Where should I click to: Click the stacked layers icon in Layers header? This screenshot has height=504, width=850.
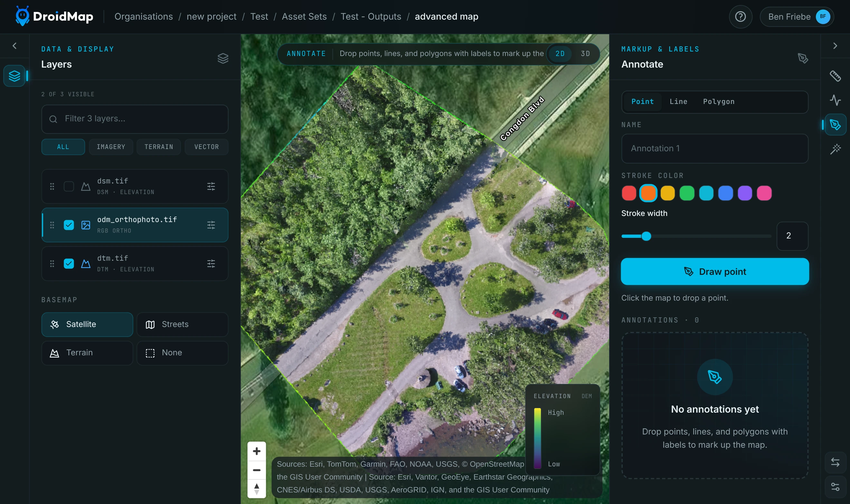pyautogui.click(x=223, y=59)
